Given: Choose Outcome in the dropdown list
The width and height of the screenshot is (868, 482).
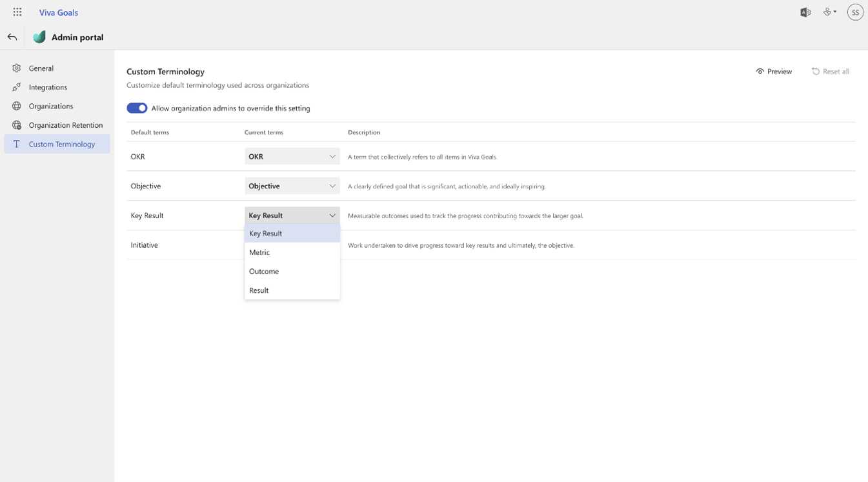Looking at the screenshot, I should point(292,271).
